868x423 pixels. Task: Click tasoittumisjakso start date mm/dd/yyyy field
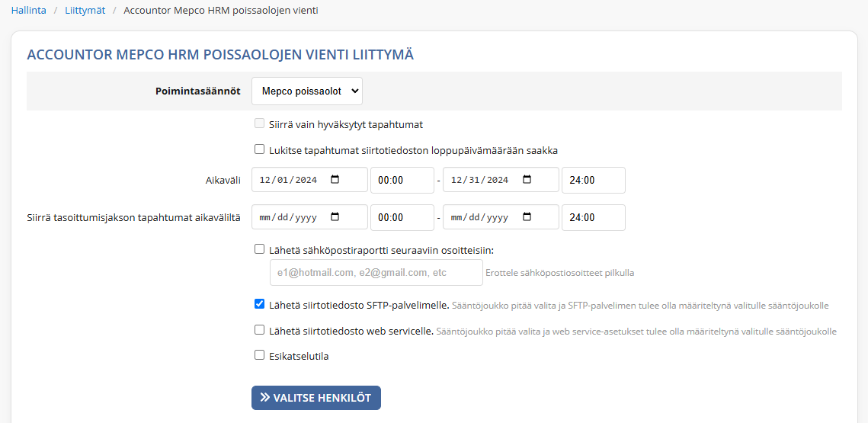tap(309, 217)
